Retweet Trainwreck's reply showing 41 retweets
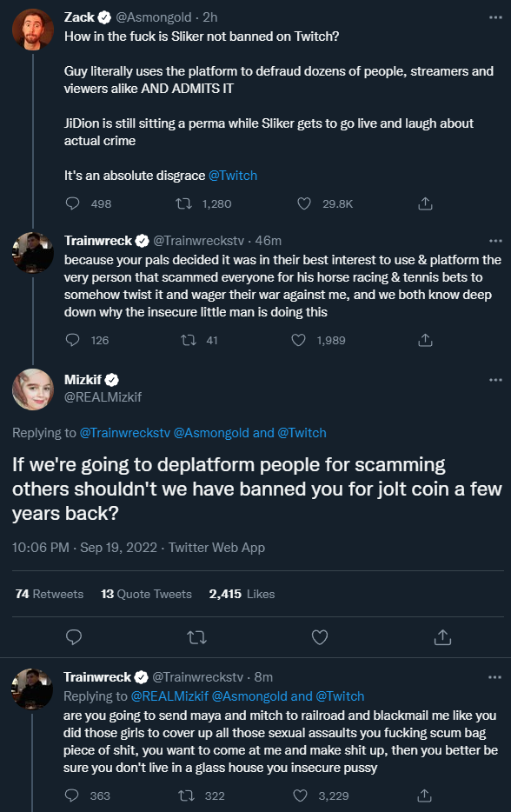The image size is (511, 812). pos(188,340)
